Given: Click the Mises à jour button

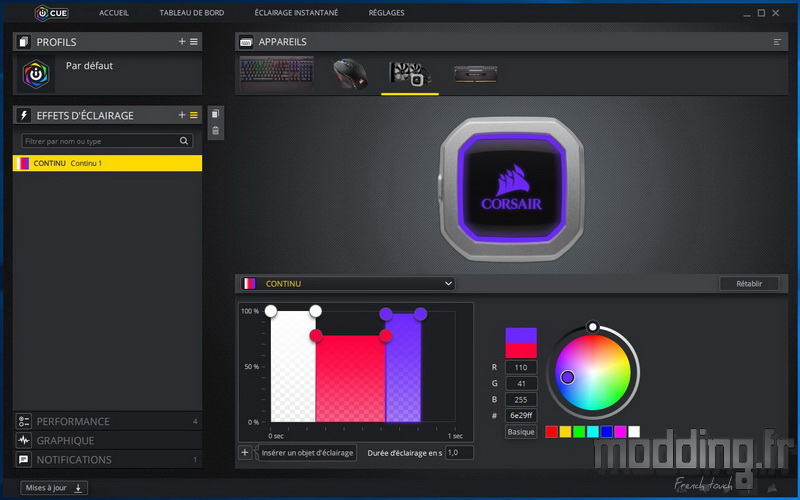Looking at the screenshot, I should click(x=54, y=488).
